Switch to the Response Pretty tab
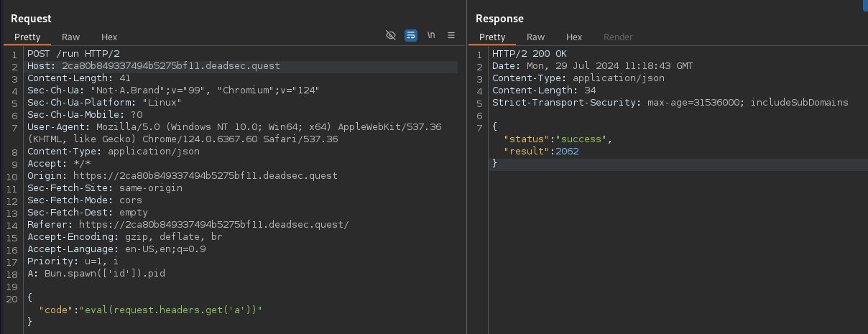 pyautogui.click(x=492, y=37)
